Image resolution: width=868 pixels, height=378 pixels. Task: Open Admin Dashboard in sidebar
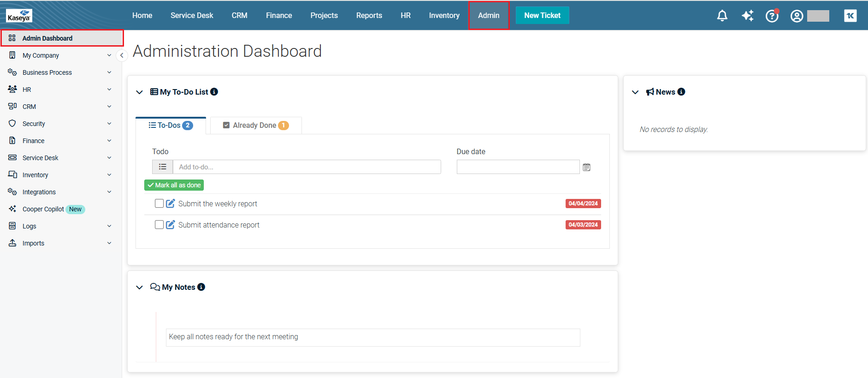click(x=62, y=38)
